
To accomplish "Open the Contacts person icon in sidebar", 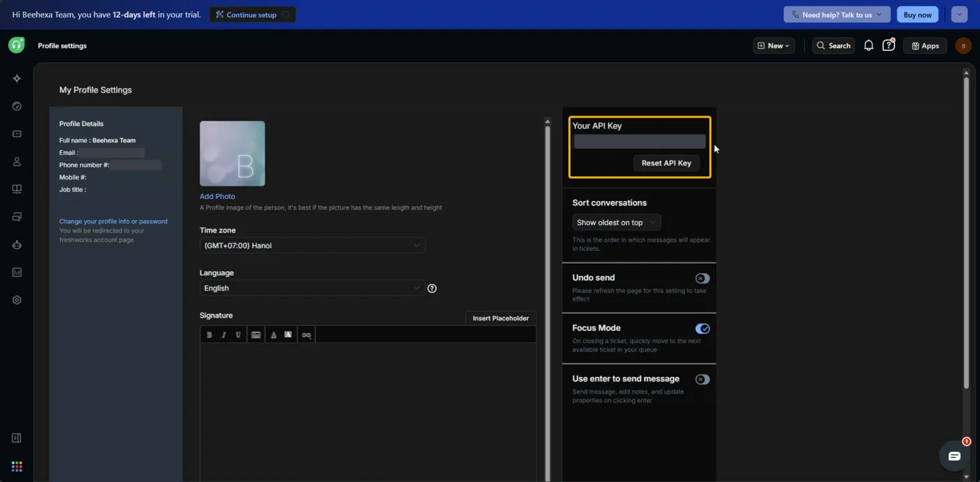I will tap(17, 162).
